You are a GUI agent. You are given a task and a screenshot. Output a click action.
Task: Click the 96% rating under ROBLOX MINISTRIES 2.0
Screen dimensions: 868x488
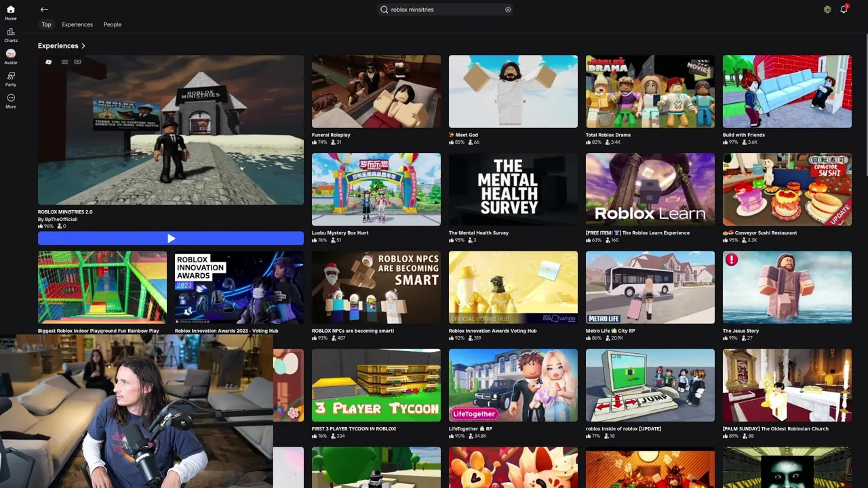[45, 226]
